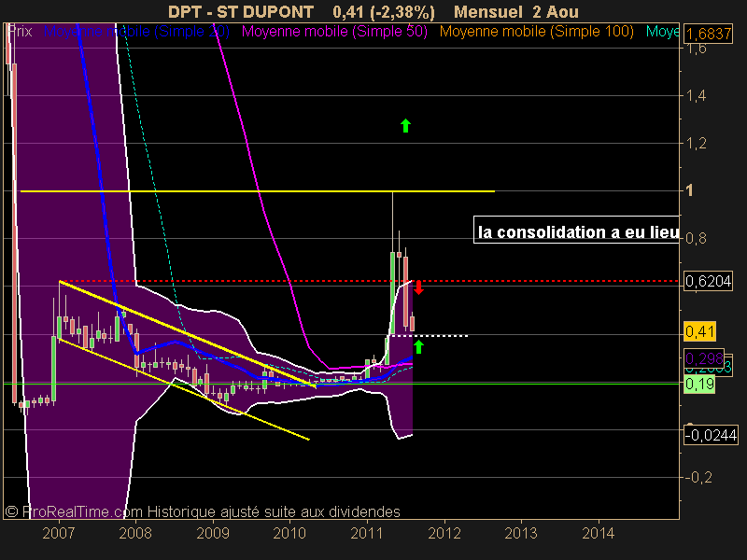Click the 0,8 price axis value
The height and width of the screenshot is (560, 747).
tap(697, 238)
